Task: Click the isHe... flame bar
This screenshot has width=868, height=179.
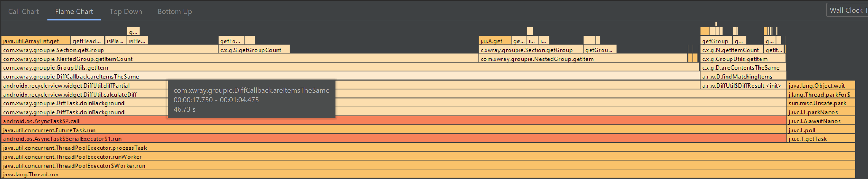Action: pos(138,41)
